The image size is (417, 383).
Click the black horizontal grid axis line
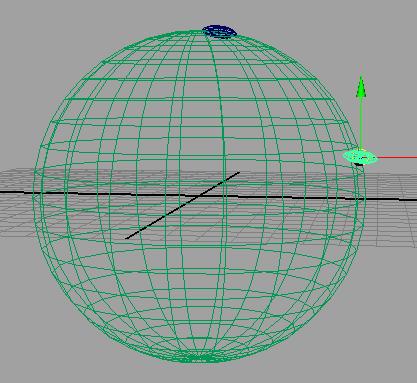coord(208,196)
